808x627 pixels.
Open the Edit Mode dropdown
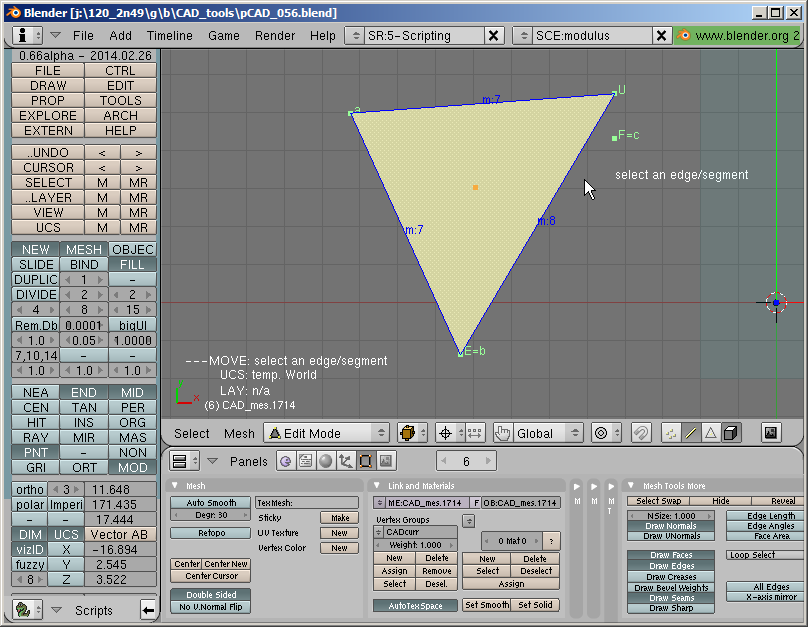coord(326,433)
